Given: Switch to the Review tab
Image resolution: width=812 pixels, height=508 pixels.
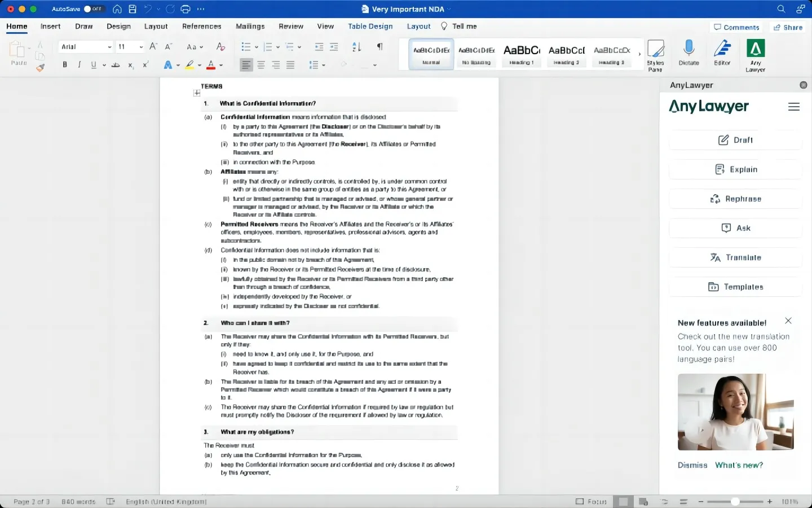Looking at the screenshot, I should 291,27.
